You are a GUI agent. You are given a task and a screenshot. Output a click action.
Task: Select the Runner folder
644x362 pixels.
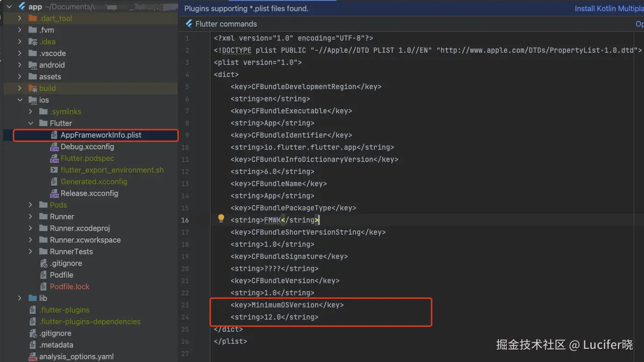pos(62,216)
